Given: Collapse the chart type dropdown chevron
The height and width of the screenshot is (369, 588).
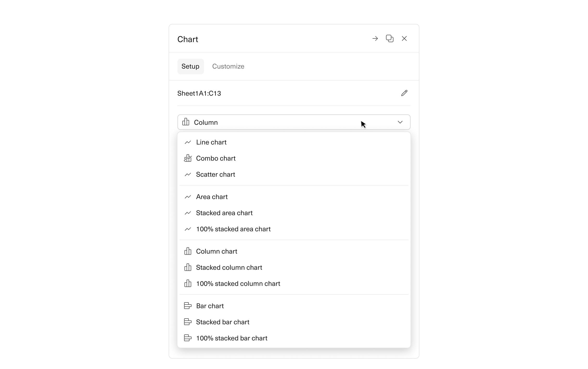Looking at the screenshot, I should click(x=400, y=122).
